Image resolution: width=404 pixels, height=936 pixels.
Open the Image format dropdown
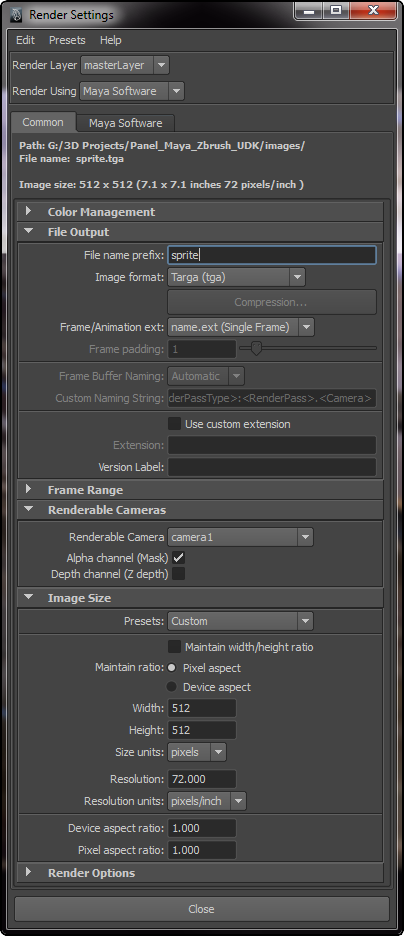(236, 277)
